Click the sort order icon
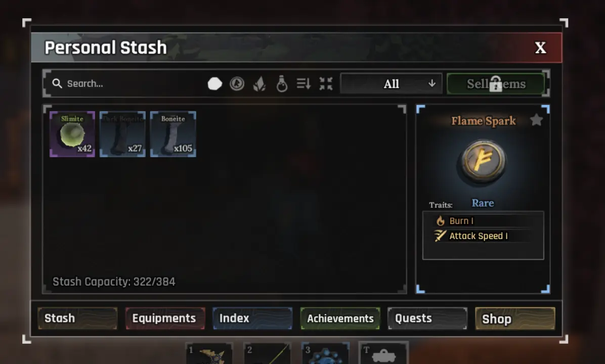Image resolution: width=605 pixels, height=364 pixels. 304,84
